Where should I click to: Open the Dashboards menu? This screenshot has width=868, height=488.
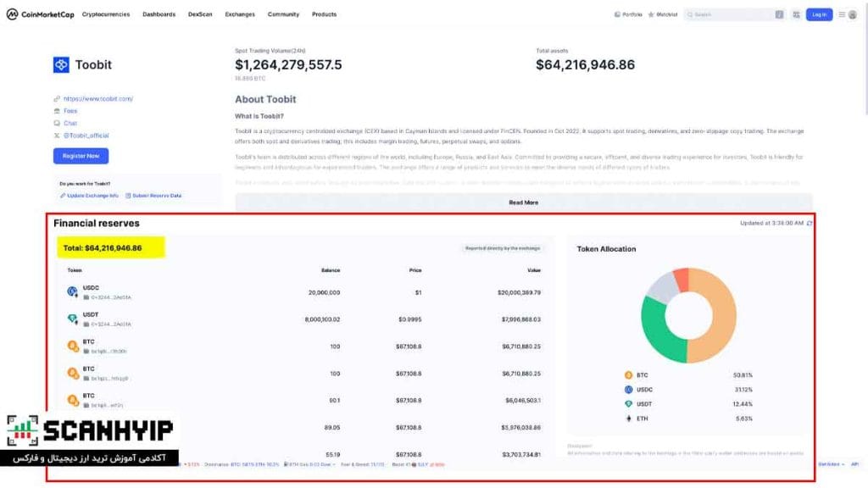coord(159,14)
